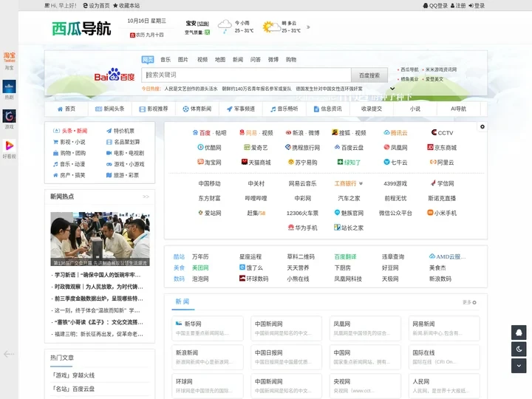Click the 腾讯云 site link
The width and height of the screenshot is (532, 399).
(395, 133)
